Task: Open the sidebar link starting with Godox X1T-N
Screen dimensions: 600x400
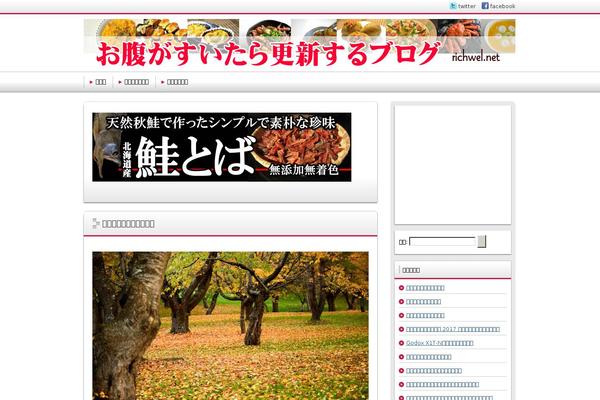Action: (440, 343)
